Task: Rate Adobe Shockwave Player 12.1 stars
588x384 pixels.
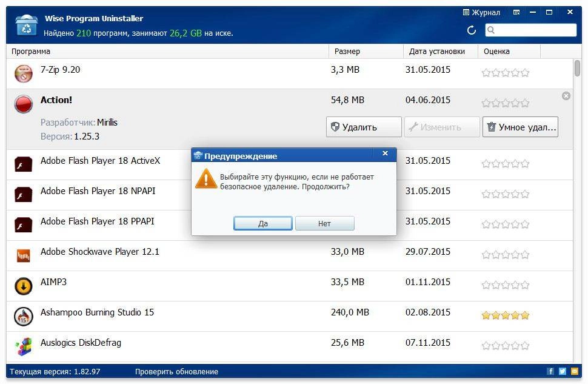Action: [505, 255]
